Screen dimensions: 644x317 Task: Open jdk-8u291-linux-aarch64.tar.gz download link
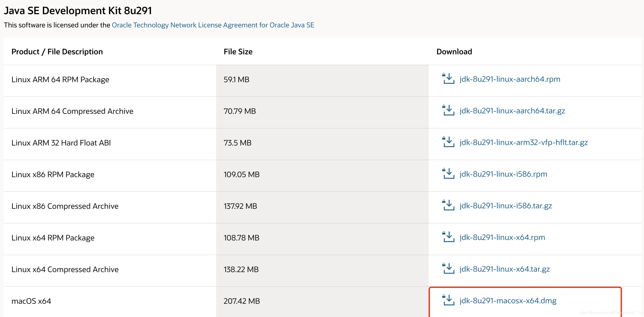point(512,111)
